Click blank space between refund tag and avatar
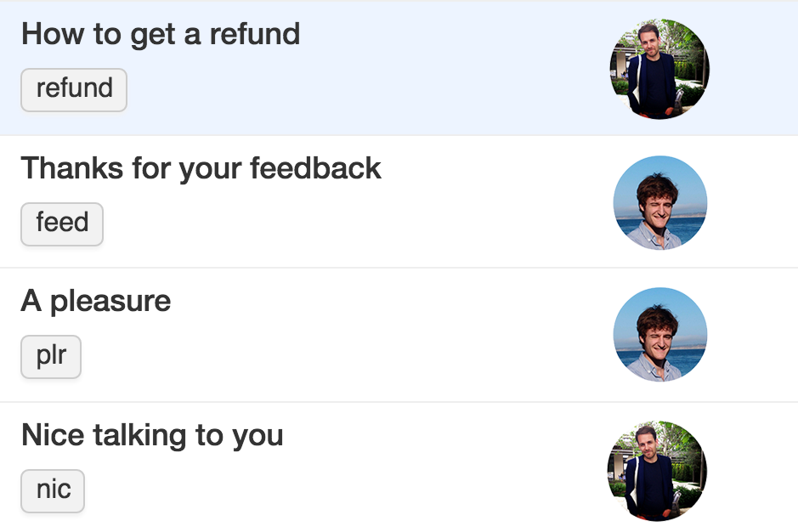Screen dimensions: 798x532 point(366,89)
